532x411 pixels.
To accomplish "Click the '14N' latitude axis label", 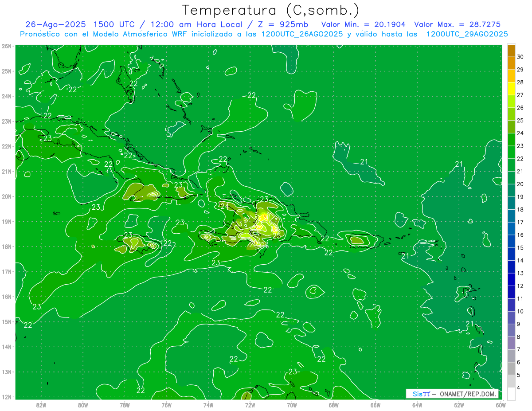I will pos(7,347).
